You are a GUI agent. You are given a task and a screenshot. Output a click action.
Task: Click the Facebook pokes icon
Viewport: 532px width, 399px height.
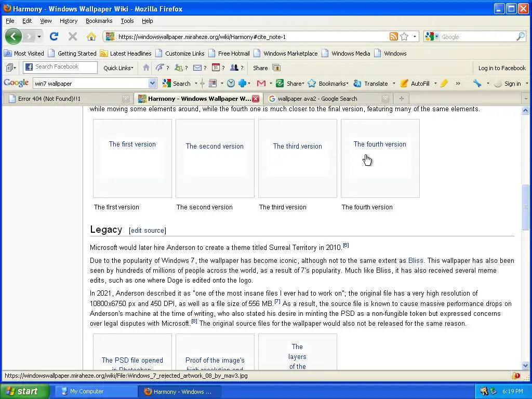pos(160,68)
